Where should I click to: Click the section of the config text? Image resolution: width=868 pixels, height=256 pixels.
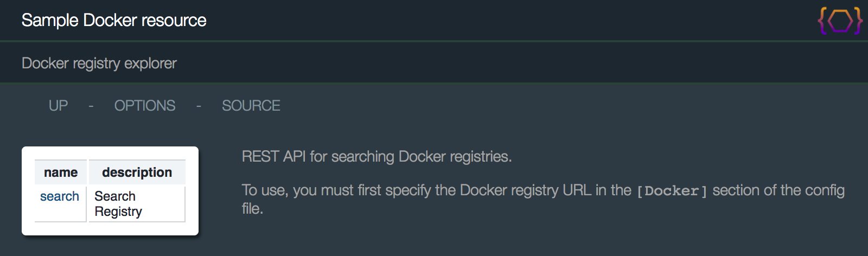click(778, 190)
